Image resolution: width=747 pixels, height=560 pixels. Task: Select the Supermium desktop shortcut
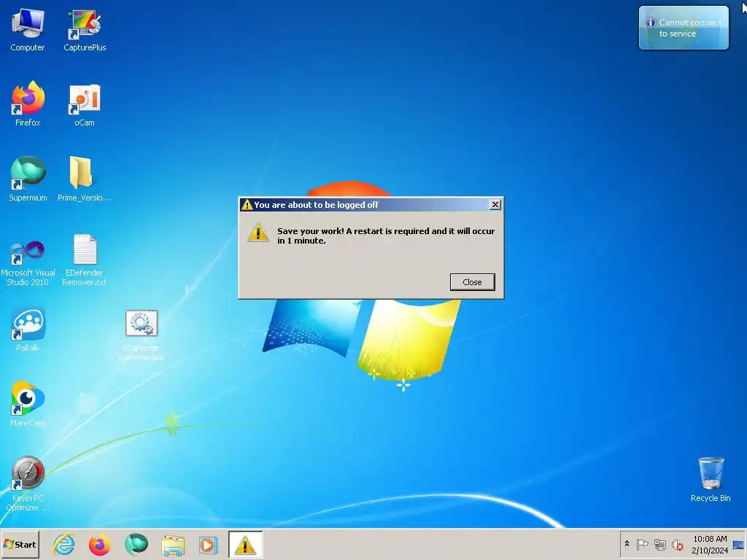(x=28, y=179)
